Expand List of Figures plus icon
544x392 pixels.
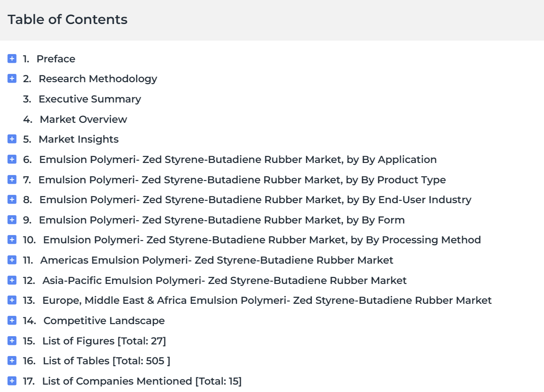point(12,341)
